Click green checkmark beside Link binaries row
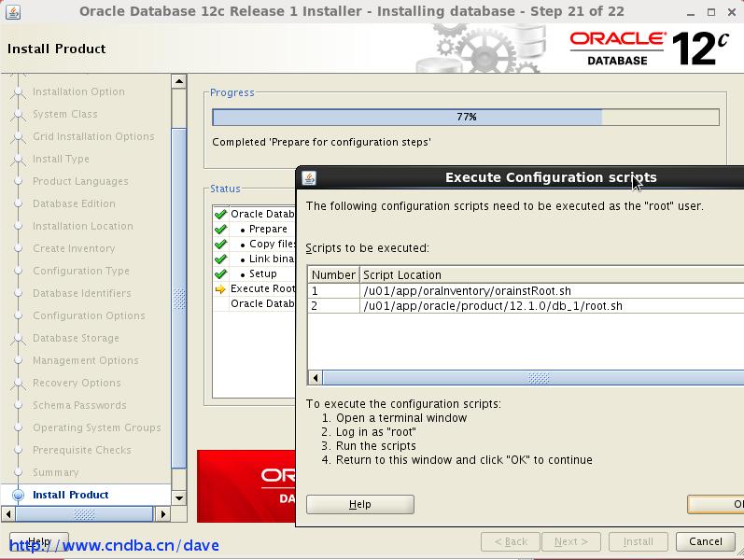The width and height of the screenshot is (744, 560). tap(220, 259)
